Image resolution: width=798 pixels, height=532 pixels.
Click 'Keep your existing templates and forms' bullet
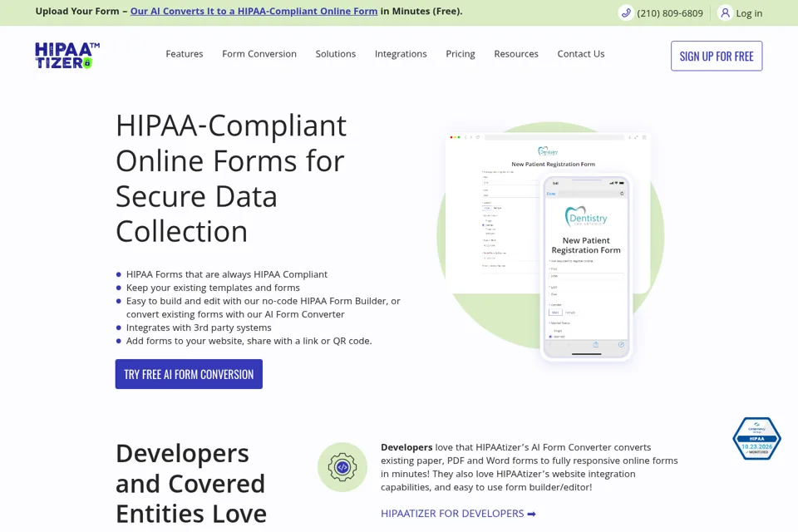click(213, 288)
